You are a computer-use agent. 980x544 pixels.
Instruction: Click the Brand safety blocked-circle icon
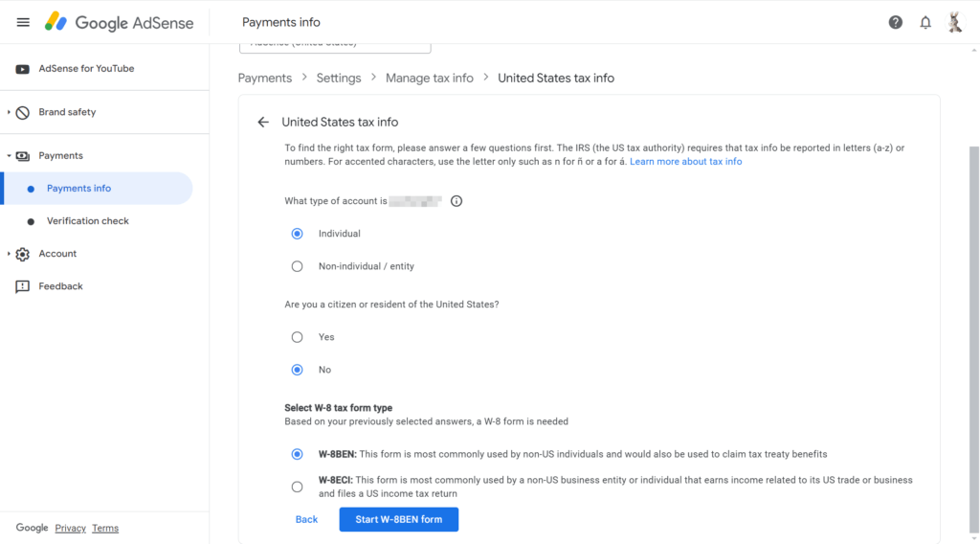23,113
